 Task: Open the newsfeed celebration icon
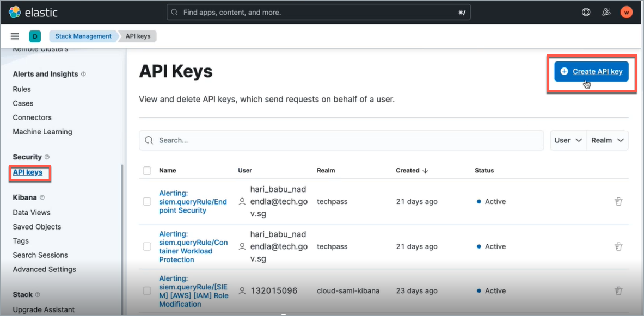point(606,12)
